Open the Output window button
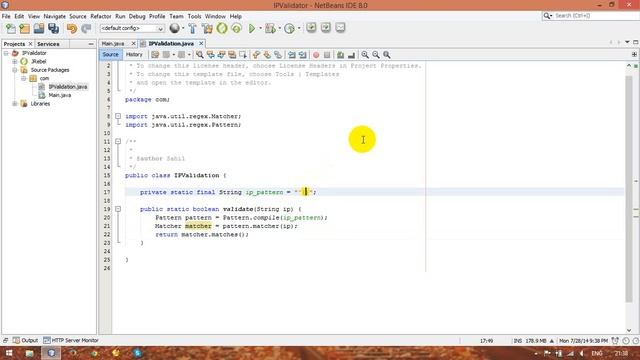The height and width of the screenshot is (360, 640). pyautogui.click(x=25, y=340)
